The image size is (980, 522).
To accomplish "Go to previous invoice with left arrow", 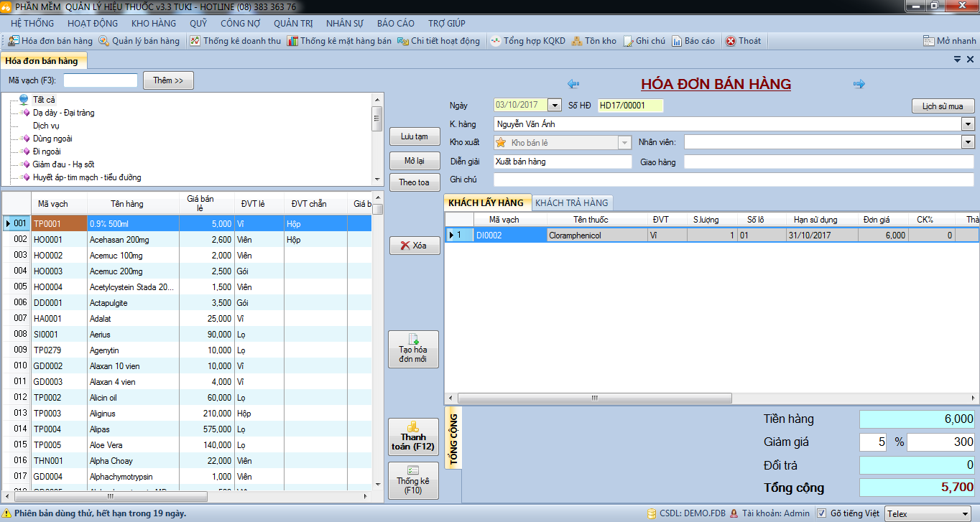I will [x=573, y=84].
